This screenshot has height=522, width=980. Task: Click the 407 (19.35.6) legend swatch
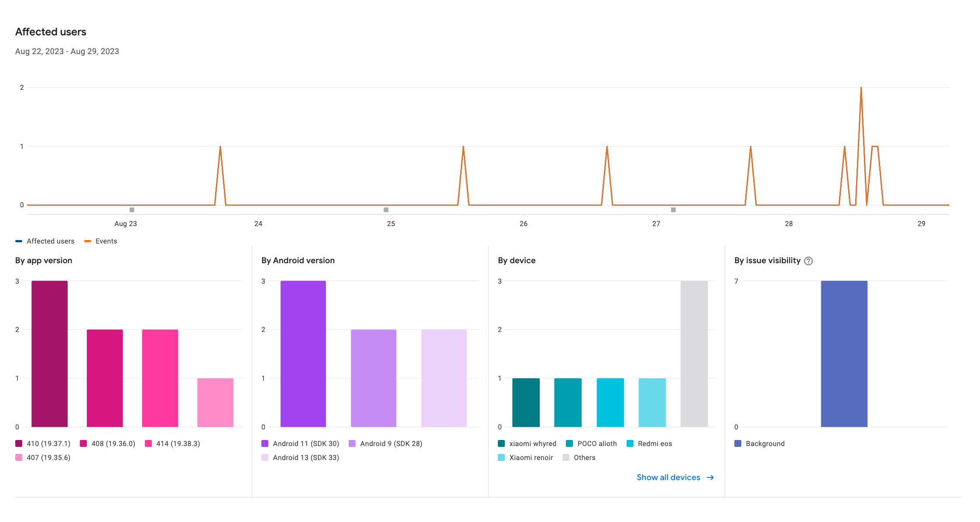click(19, 458)
